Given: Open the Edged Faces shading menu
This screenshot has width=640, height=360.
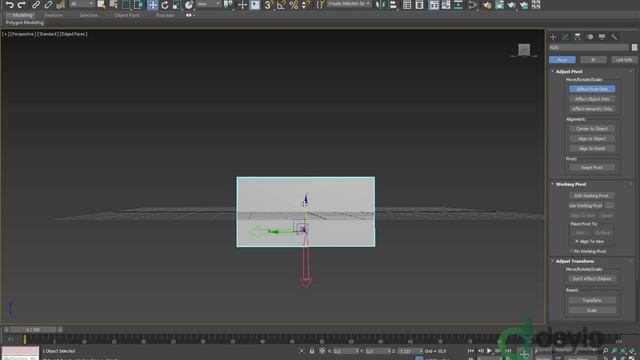Looking at the screenshot, I should coord(73,34).
